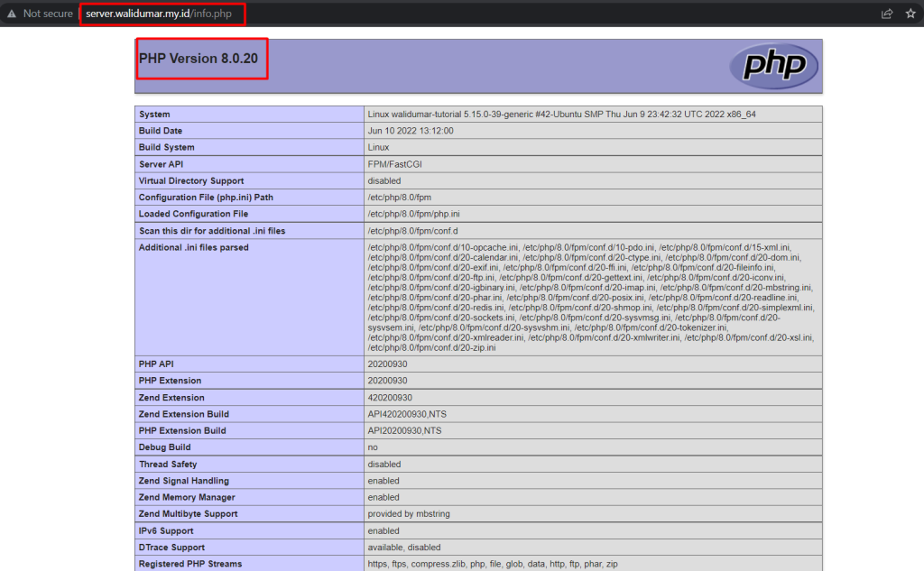Click the 'Build System' label
This screenshot has width=924, height=571.
click(166, 147)
